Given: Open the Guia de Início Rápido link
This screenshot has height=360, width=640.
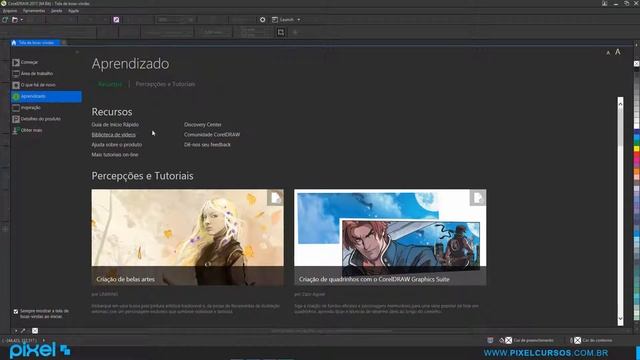Looking at the screenshot, I should coord(115,124).
